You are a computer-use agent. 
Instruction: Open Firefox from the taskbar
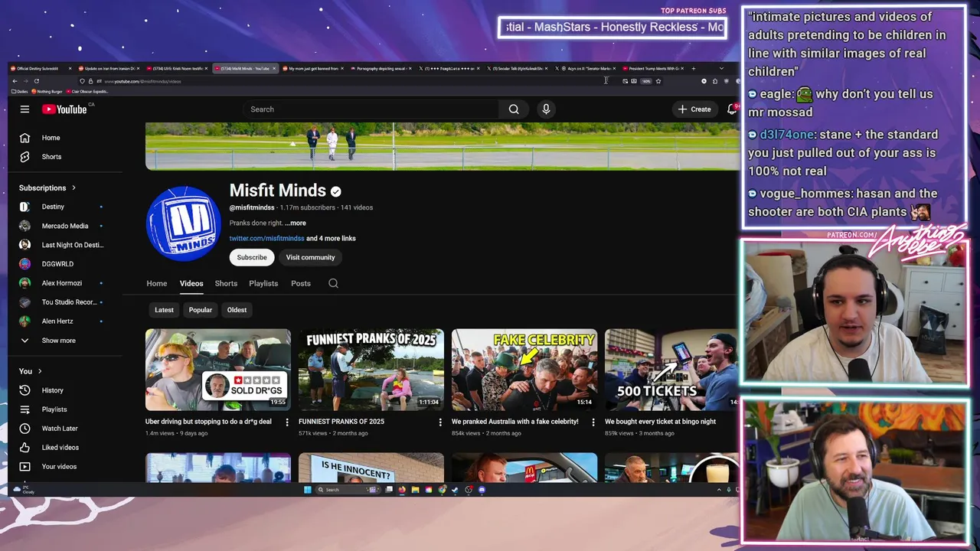coord(402,490)
